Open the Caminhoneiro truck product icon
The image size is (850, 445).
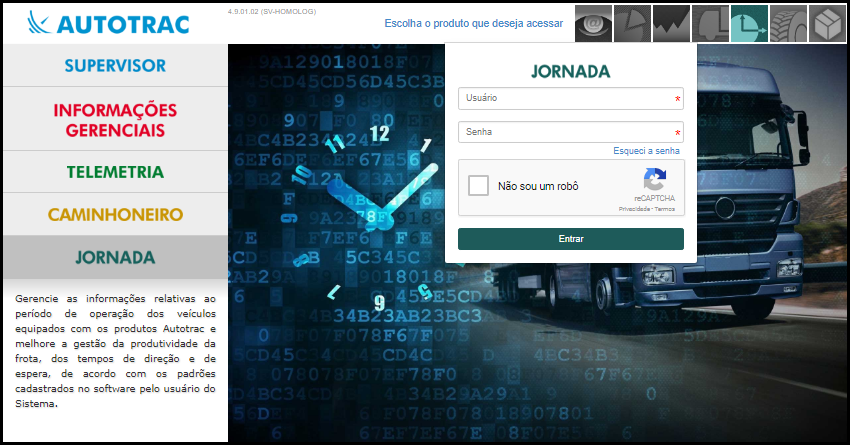[x=711, y=23]
